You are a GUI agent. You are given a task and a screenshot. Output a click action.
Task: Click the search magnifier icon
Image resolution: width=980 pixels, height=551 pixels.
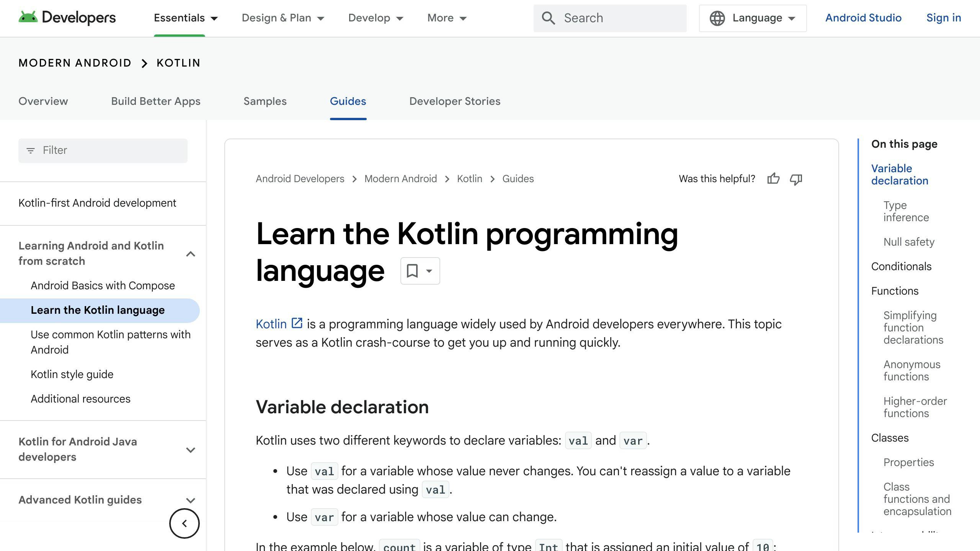[x=549, y=18]
